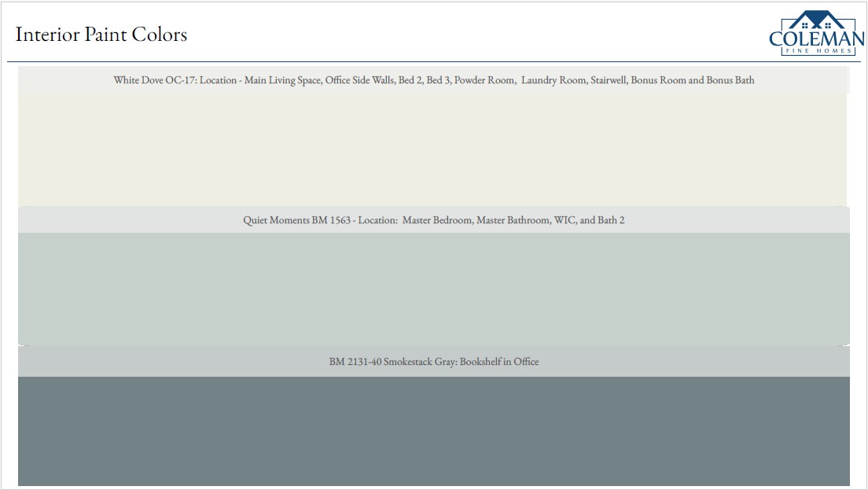Pick the White Dove cream color swatch
The image size is (868, 490).
tap(432, 149)
